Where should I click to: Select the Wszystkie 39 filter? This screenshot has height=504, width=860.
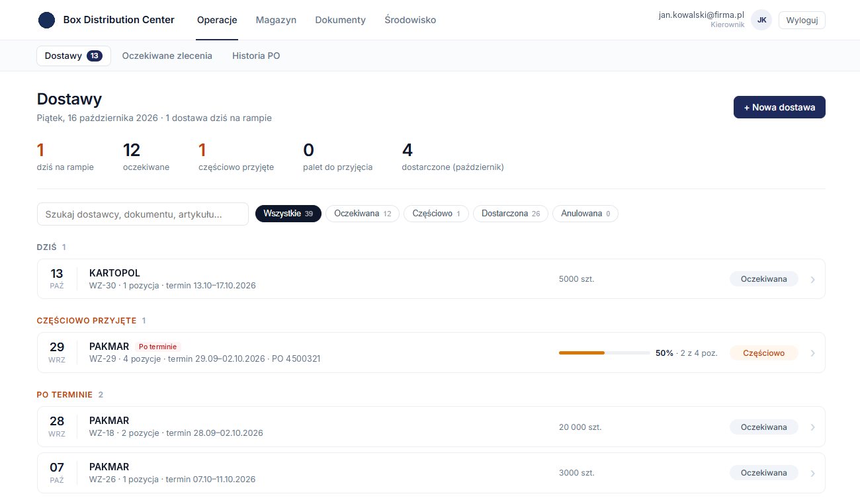pos(288,214)
